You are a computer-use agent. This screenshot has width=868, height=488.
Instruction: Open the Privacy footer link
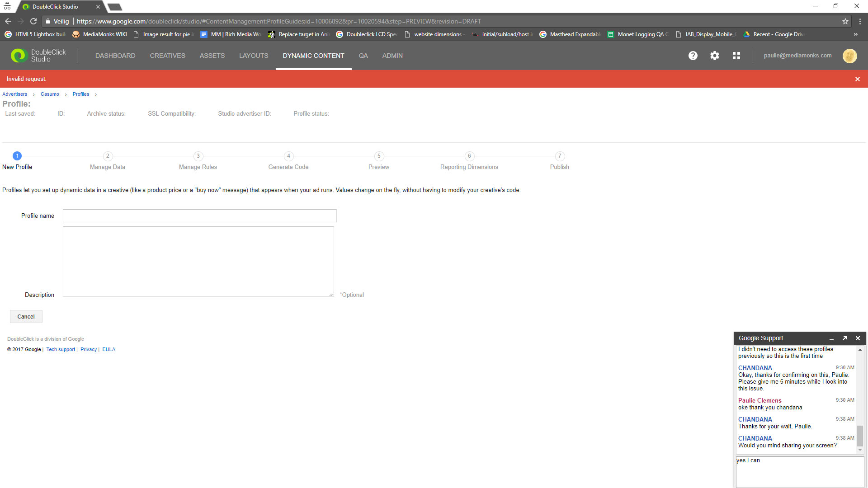click(x=89, y=349)
